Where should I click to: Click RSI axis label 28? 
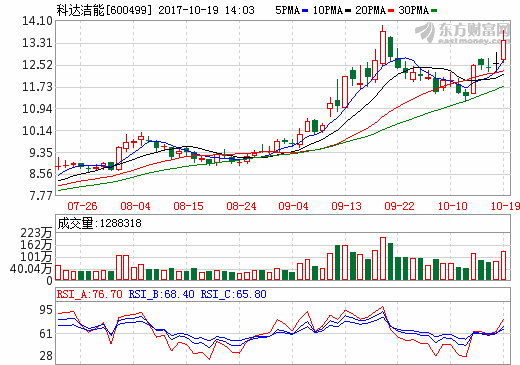coord(46,356)
